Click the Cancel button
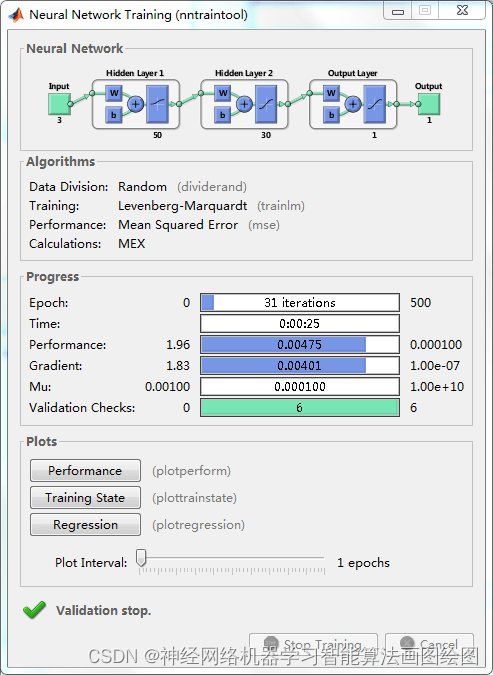 pyautogui.click(x=429, y=644)
